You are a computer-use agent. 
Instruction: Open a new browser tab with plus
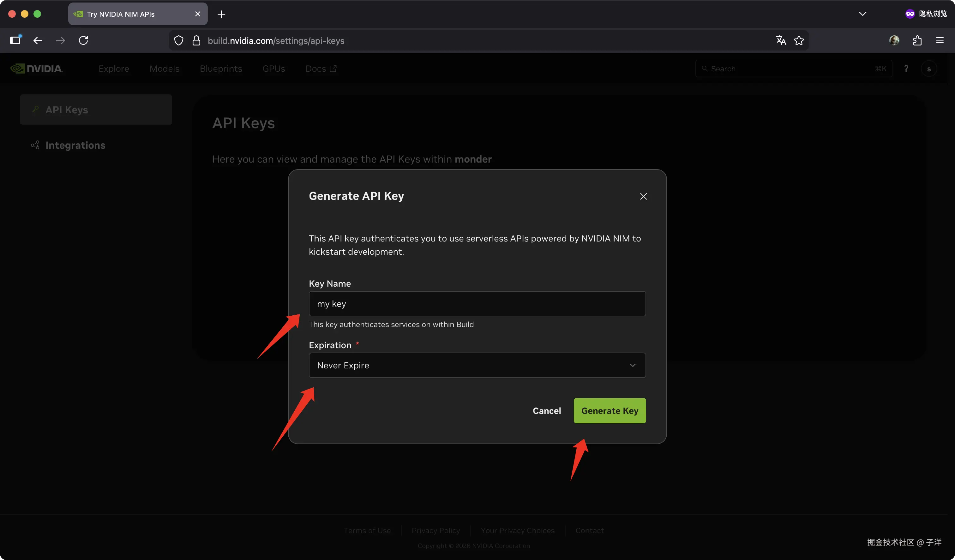[x=221, y=15]
